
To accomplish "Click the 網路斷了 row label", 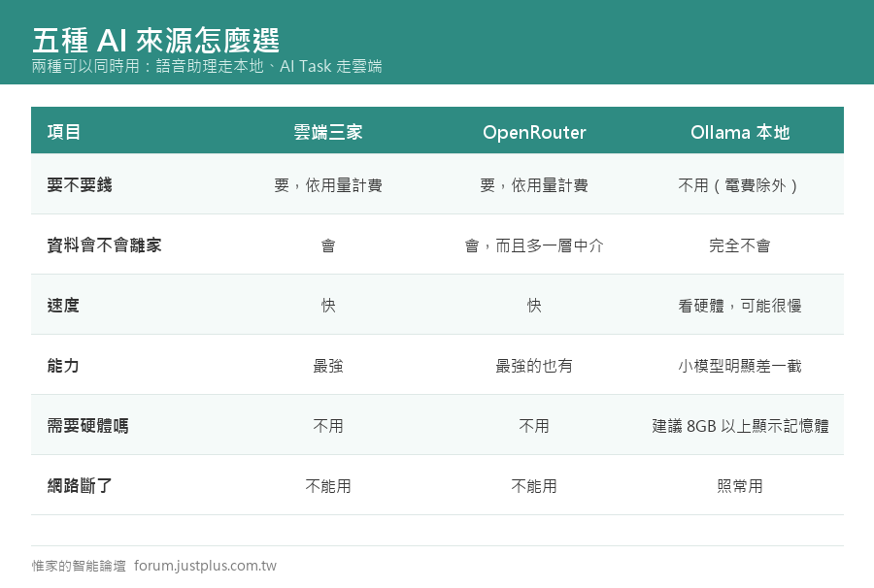I will [x=80, y=485].
